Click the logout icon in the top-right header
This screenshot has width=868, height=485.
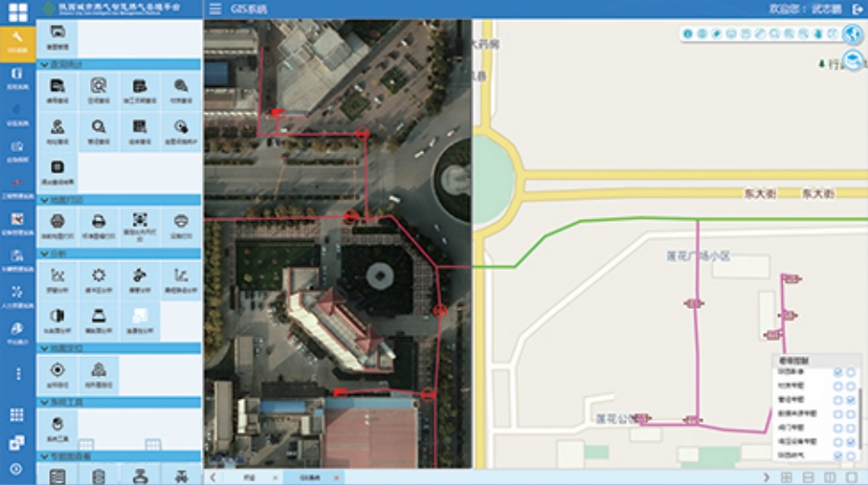(x=857, y=9)
